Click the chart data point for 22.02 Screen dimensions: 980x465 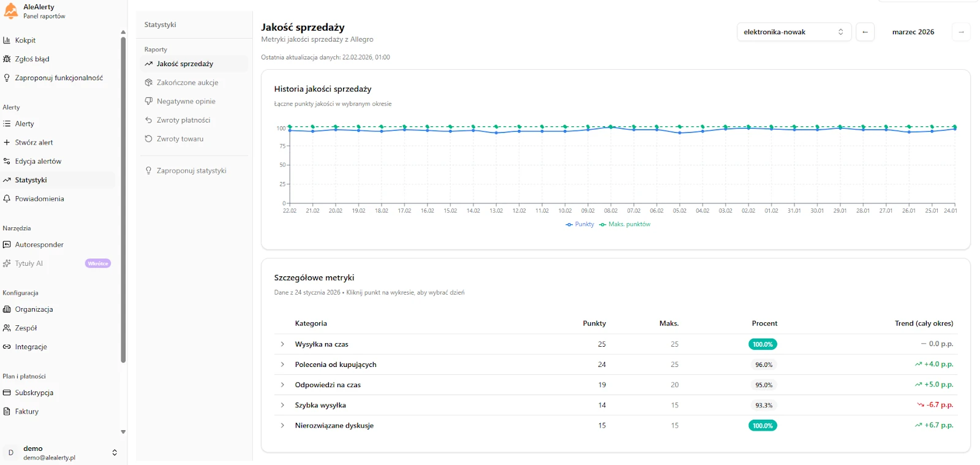290,130
